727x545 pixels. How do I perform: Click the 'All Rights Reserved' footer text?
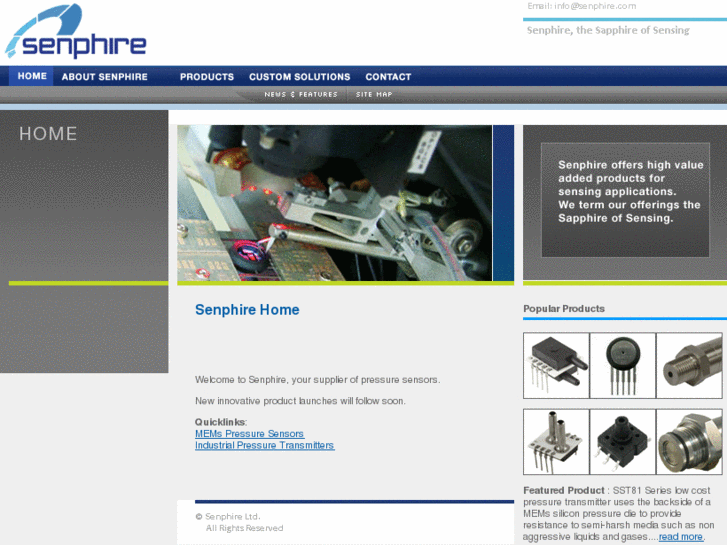click(x=244, y=528)
